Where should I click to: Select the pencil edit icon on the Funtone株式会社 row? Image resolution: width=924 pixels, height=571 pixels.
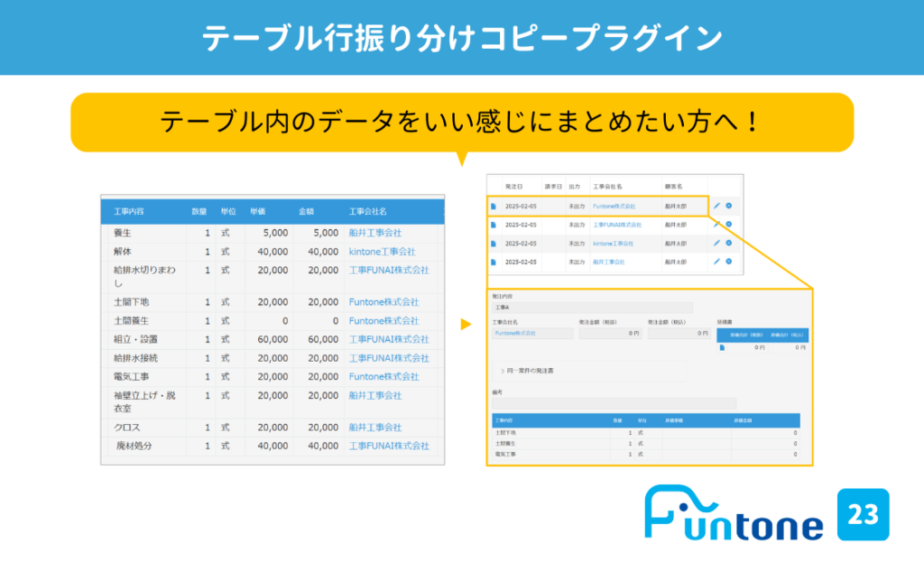pos(717,206)
